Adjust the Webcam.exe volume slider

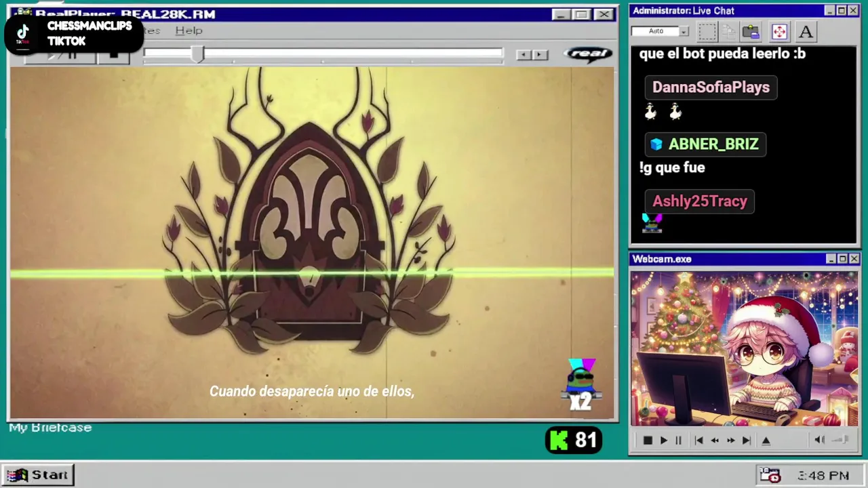pyautogui.click(x=841, y=440)
